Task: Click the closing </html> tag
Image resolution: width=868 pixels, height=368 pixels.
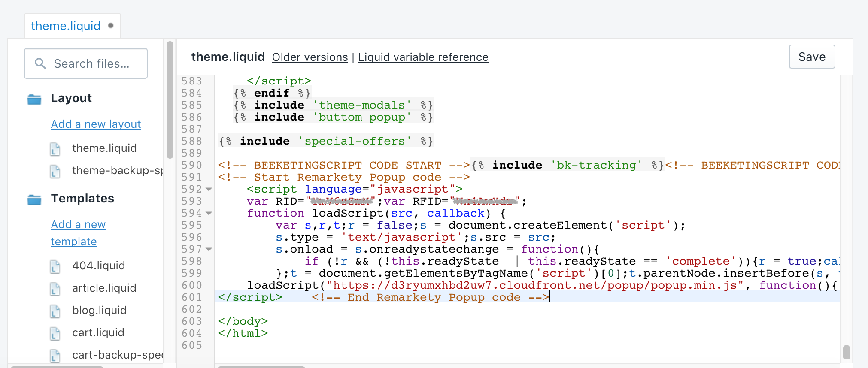Action: tap(243, 333)
